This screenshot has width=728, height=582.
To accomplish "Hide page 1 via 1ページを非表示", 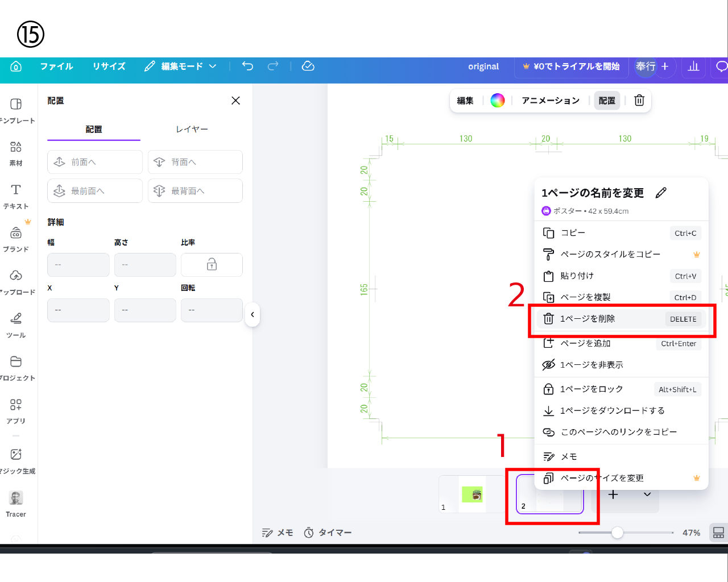I will [591, 365].
